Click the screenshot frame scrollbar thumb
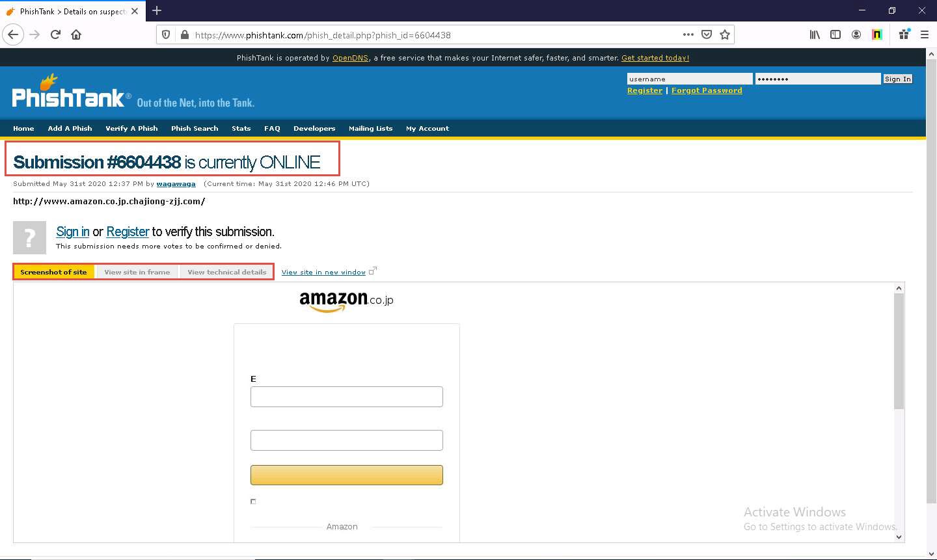 (x=899, y=351)
